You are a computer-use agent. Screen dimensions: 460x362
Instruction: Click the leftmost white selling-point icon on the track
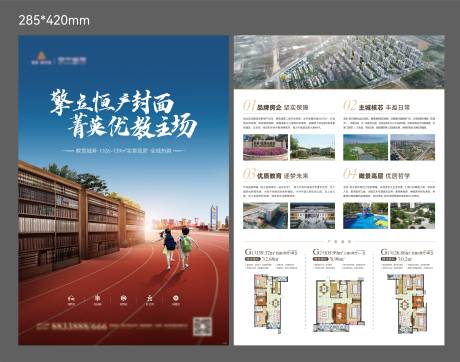coord(71,300)
